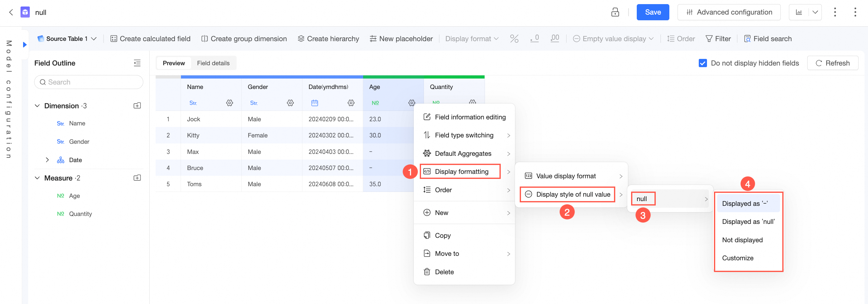Open Order submenu in context menu
The image size is (868, 304).
click(464, 190)
